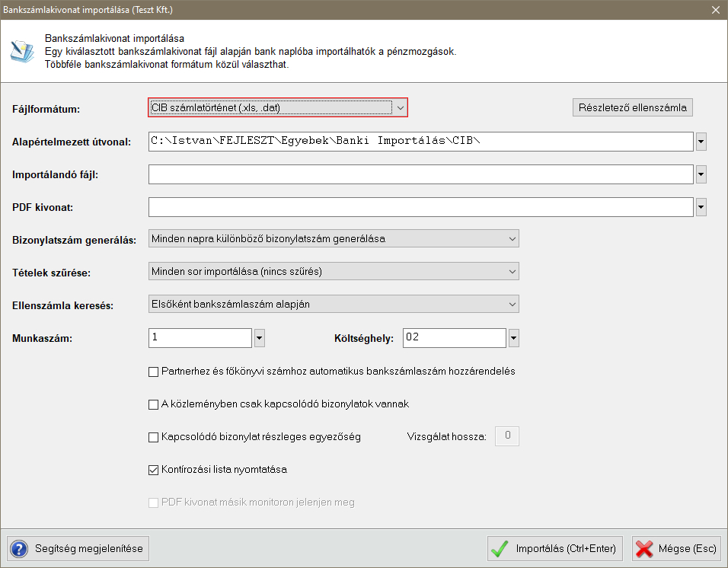
Task: Click the green checkmark import icon
Action: pyautogui.click(x=500, y=548)
